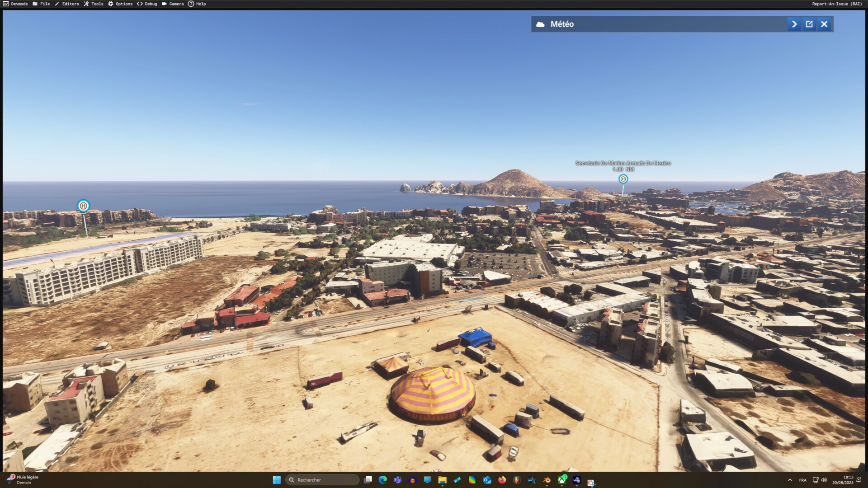Open Blender from the taskbar
The height and width of the screenshot is (488, 868).
547,480
